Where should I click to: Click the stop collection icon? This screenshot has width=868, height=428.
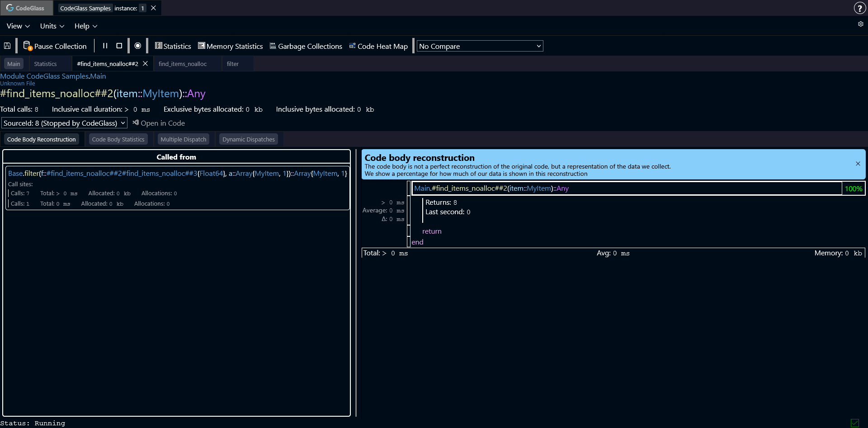[x=119, y=46]
